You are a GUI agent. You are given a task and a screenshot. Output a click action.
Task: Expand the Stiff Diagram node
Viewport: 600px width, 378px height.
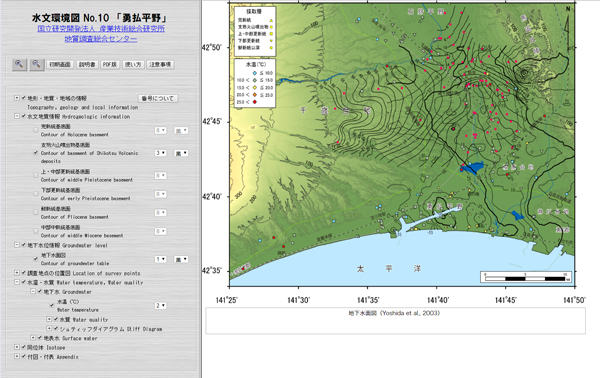pyautogui.click(x=49, y=328)
